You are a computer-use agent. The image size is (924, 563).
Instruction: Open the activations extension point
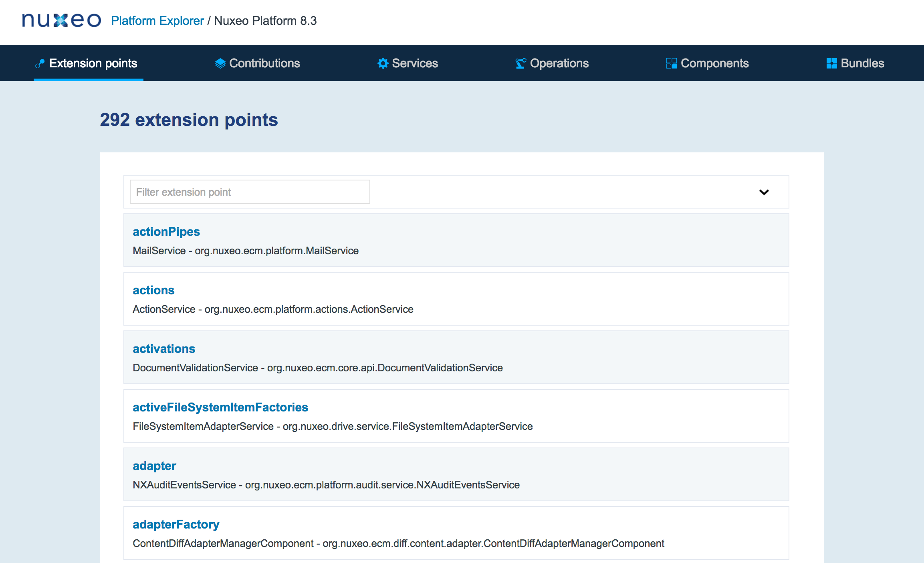point(164,349)
